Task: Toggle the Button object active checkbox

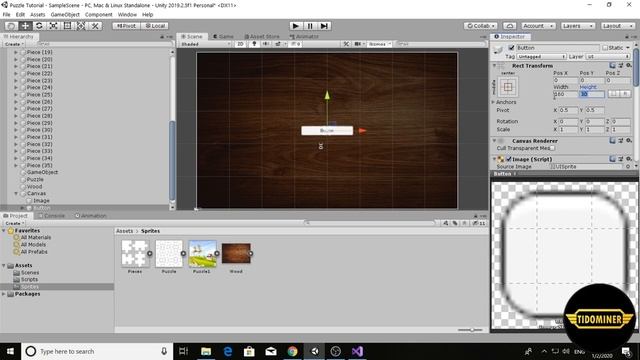Action: click(511, 48)
